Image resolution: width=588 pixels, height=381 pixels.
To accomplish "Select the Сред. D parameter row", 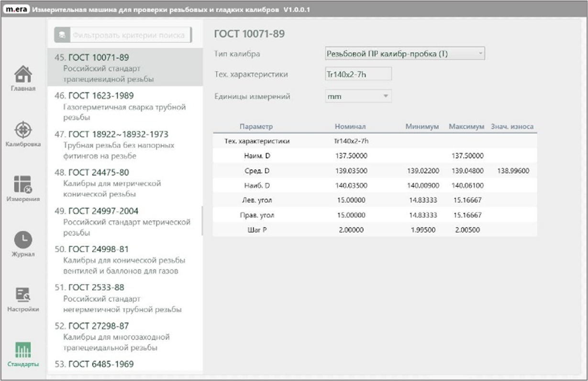I will (375, 171).
